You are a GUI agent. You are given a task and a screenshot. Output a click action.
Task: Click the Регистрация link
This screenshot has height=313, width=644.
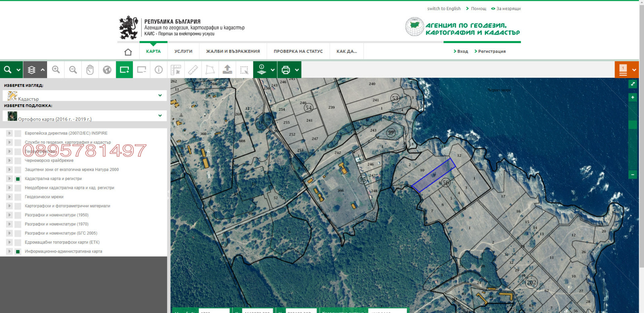pyautogui.click(x=491, y=52)
